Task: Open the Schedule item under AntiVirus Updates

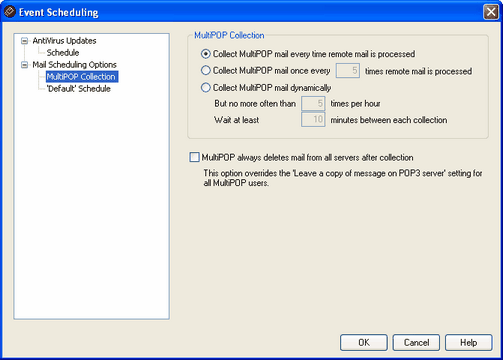Action: click(63, 53)
